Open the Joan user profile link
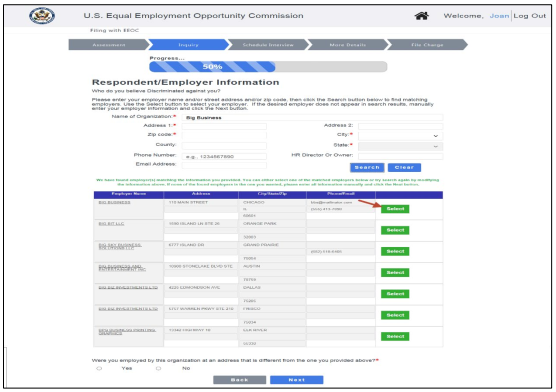 click(x=499, y=16)
